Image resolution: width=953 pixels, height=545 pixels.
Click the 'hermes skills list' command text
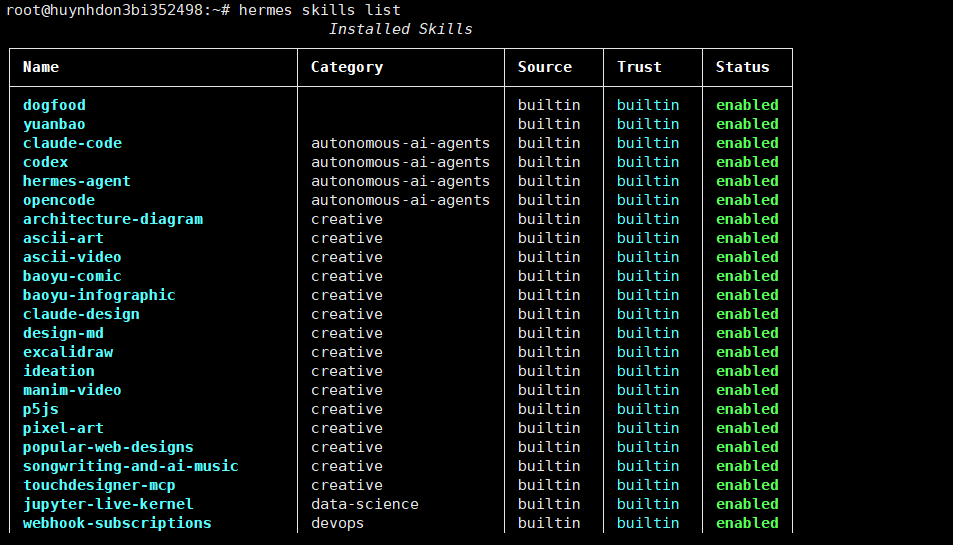pos(320,10)
